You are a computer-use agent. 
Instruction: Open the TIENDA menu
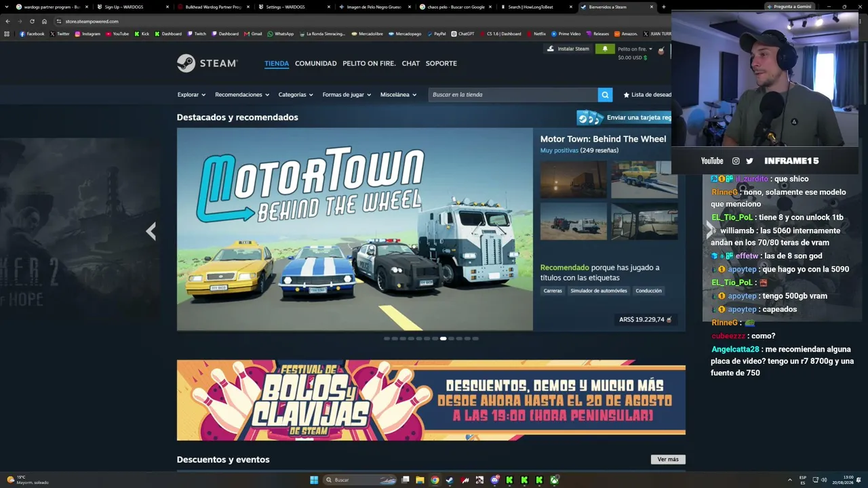click(277, 63)
